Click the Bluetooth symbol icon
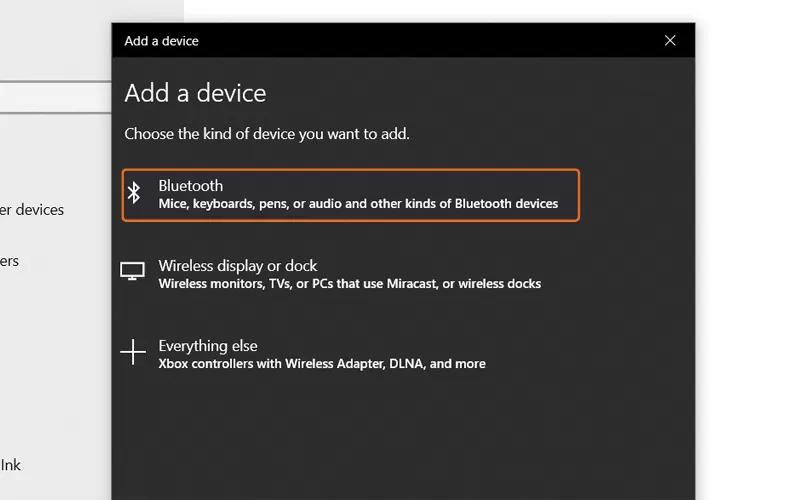 pyautogui.click(x=134, y=194)
